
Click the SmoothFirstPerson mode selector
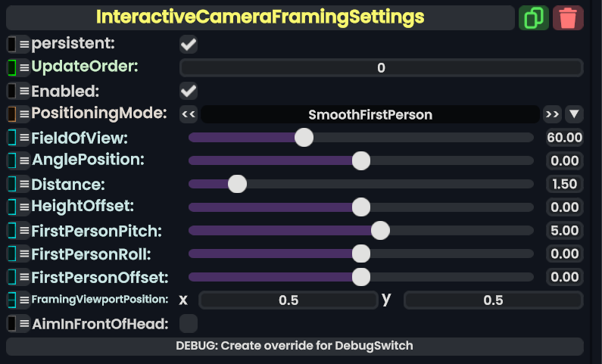[x=370, y=115]
